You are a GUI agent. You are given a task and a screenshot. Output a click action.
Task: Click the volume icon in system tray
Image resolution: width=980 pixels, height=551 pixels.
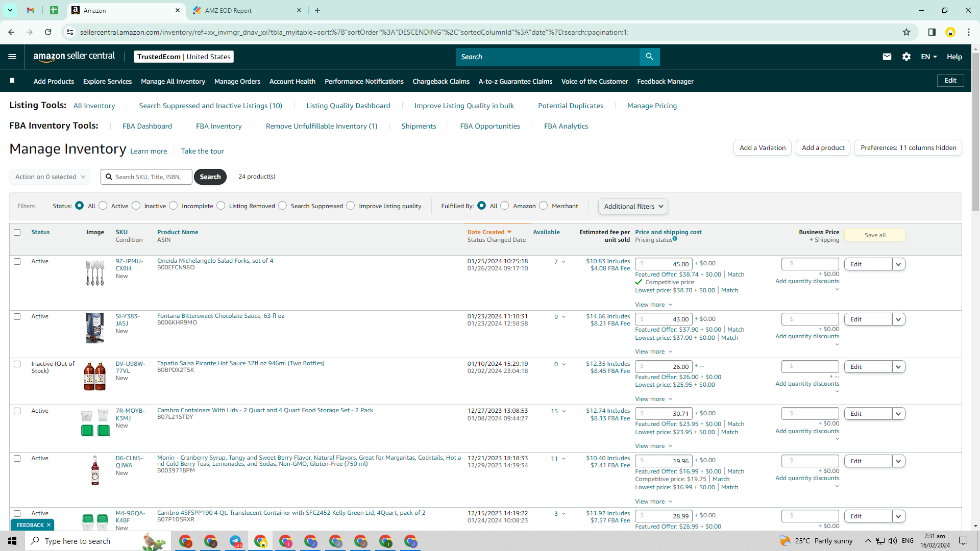(893, 541)
